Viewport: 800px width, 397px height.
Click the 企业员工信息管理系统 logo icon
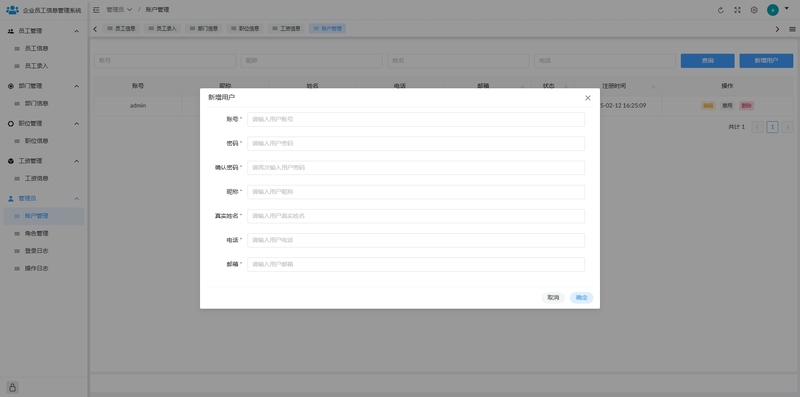pos(12,10)
